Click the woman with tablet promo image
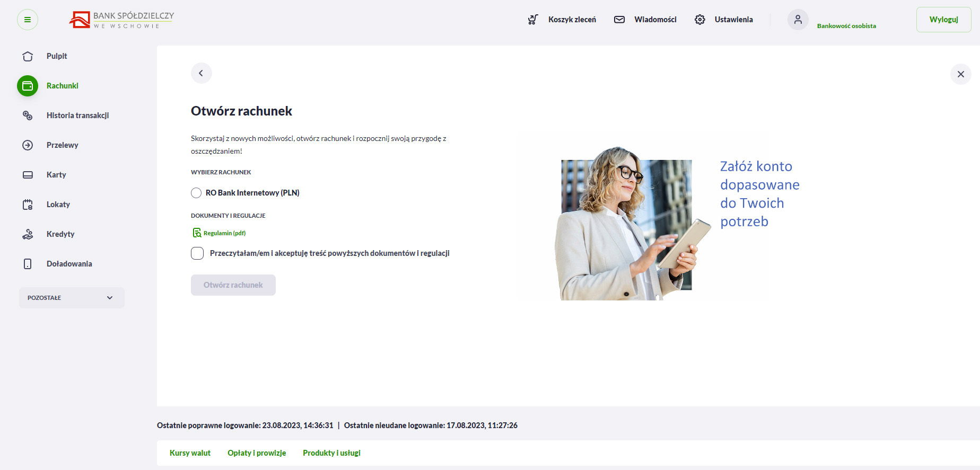The height and width of the screenshot is (470, 980). [x=632, y=224]
